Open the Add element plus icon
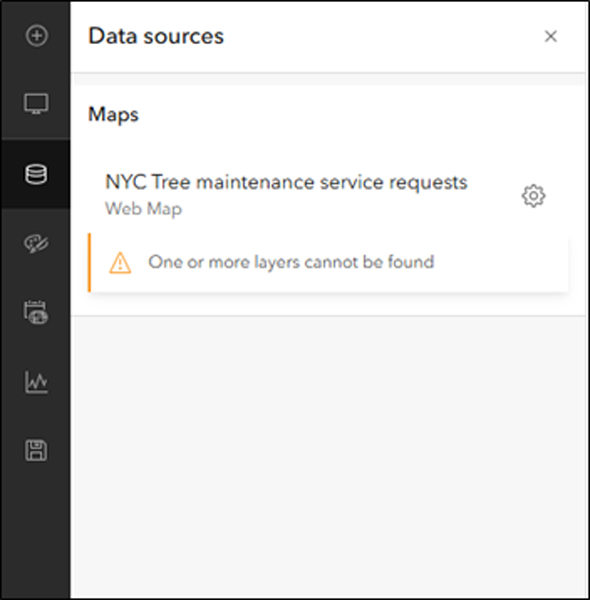 click(x=37, y=36)
